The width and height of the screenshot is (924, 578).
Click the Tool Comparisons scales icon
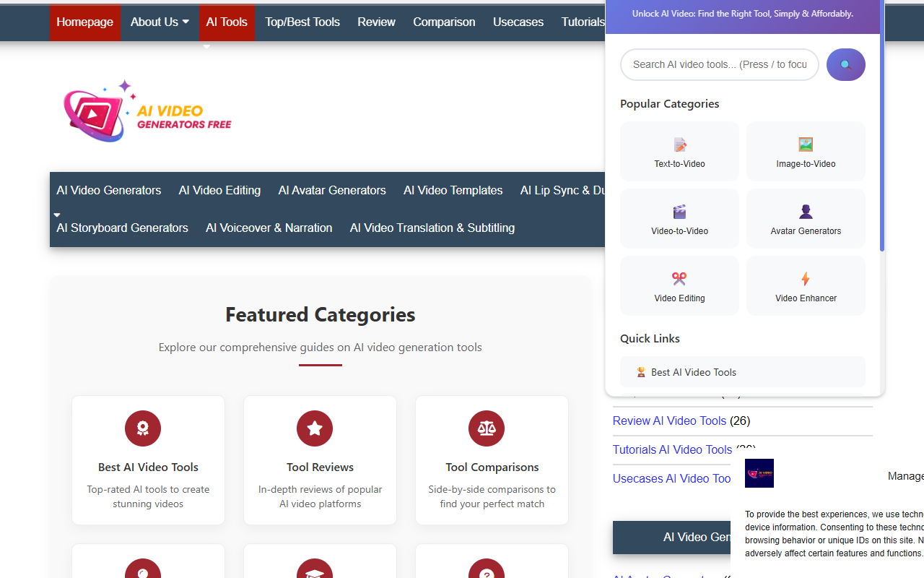tap(486, 428)
